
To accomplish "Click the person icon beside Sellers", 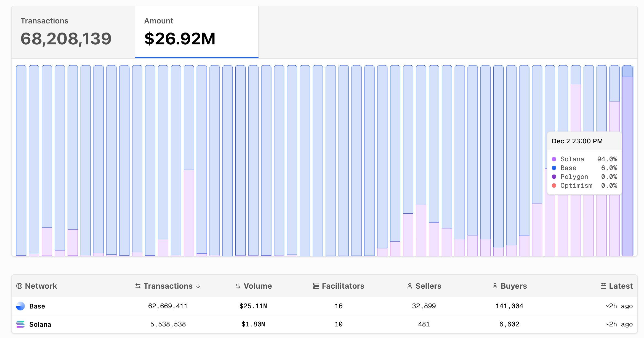I will (410, 286).
